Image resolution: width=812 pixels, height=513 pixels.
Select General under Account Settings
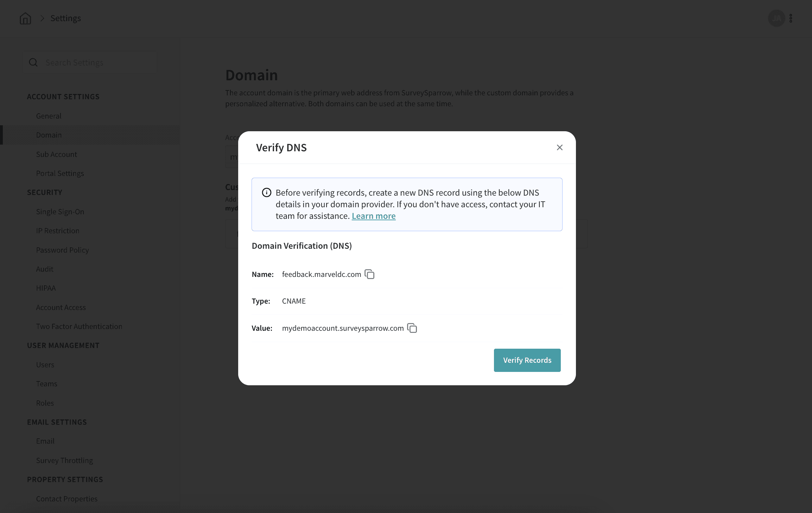point(49,116)
